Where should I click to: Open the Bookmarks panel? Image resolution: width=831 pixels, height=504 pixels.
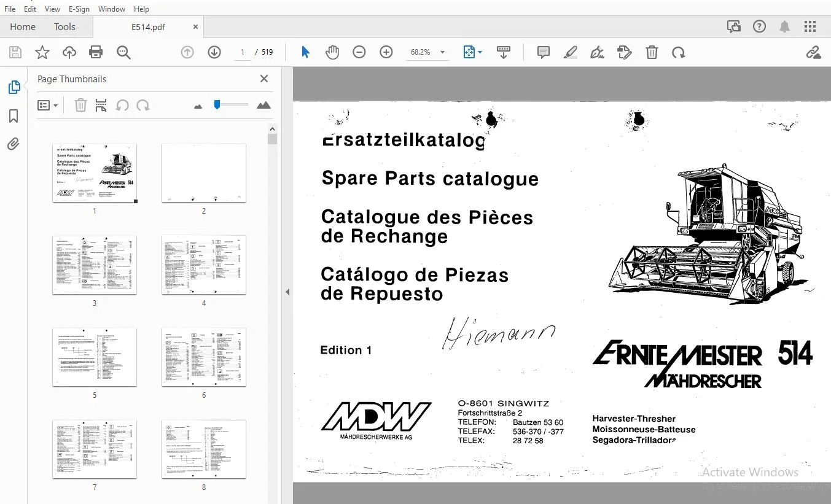(14, 116)
